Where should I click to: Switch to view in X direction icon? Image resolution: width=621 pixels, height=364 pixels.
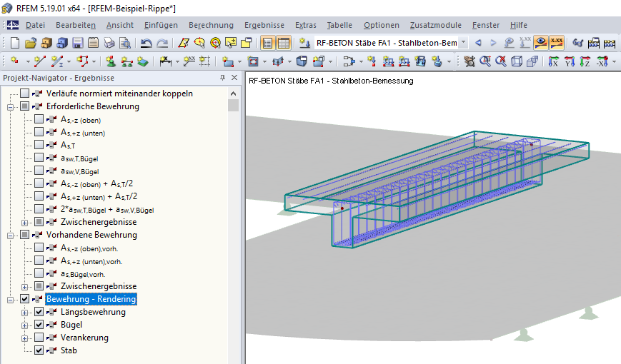coord(553,61)
